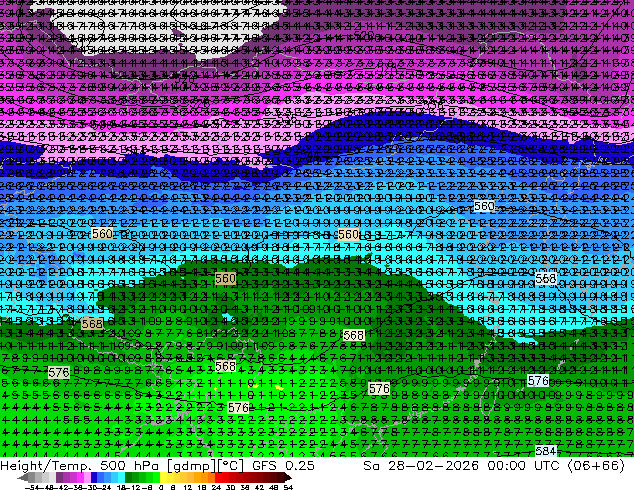Image resolution: width=634 pixels, height=490 pixels.
Task: Click the "-54" legend scale value
Action: (x=32, y=487)
